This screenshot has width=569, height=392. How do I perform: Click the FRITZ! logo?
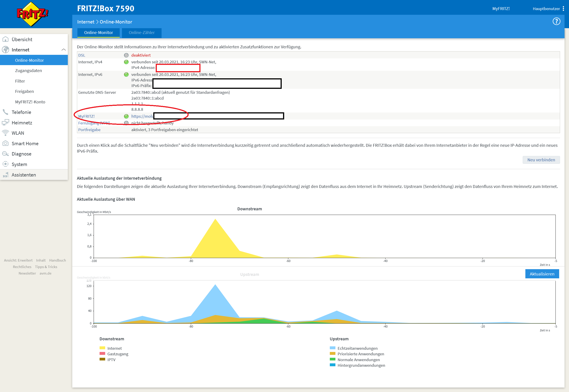tap(32, 14)
